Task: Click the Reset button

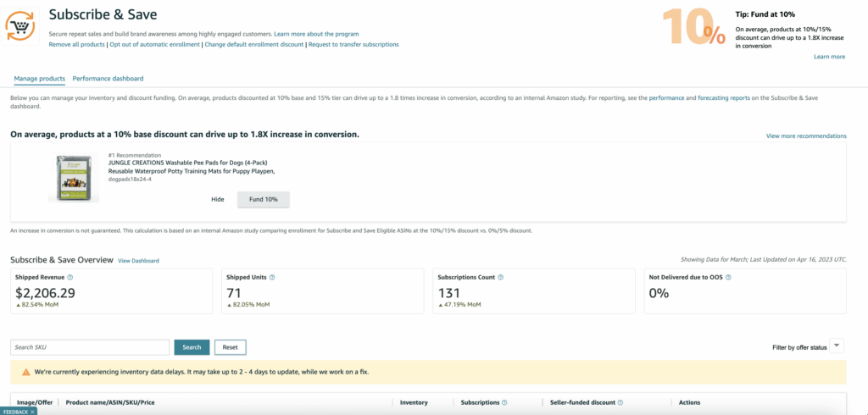Action: click(x=231, y=347)
